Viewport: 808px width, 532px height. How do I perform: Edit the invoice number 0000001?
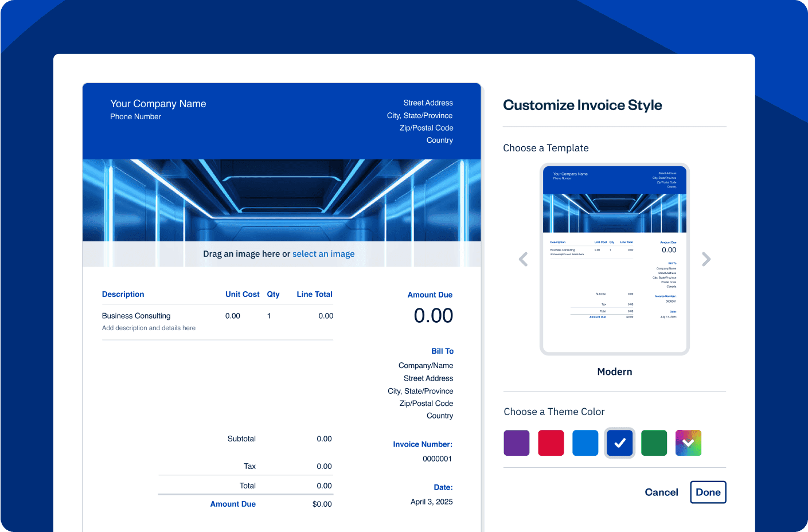point(437,459)
